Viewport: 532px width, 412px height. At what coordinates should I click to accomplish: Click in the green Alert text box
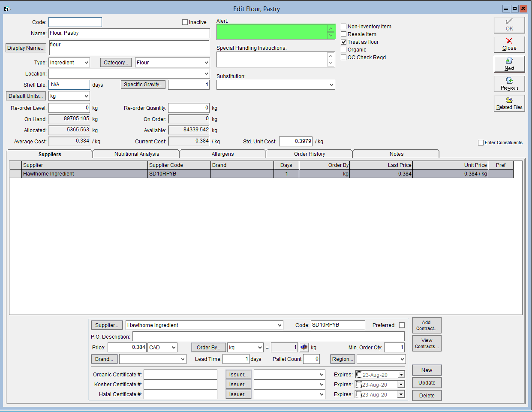tap(272, 32)
